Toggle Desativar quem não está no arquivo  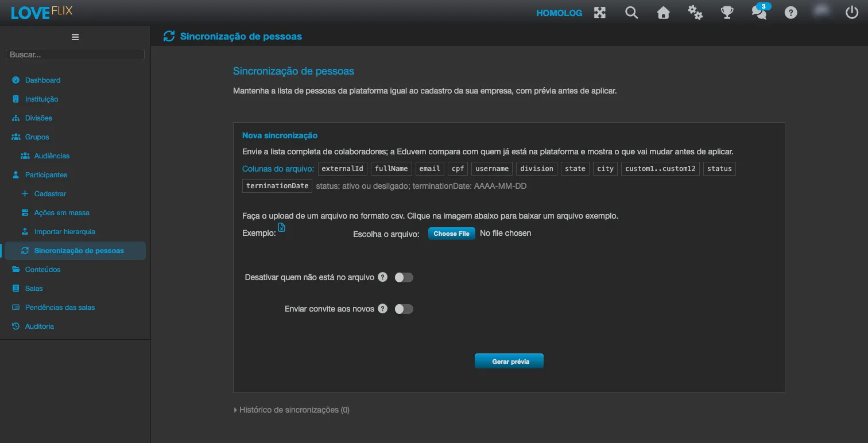(404, 278)
